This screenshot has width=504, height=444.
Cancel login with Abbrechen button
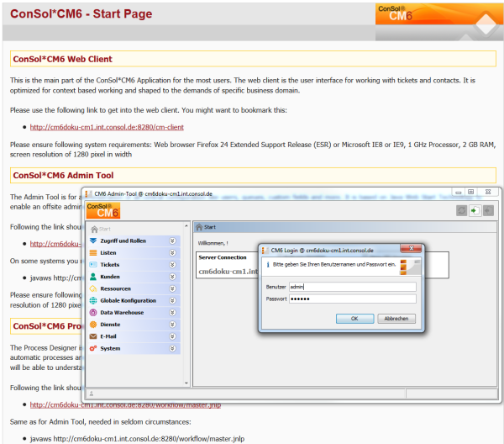tap(396, 318)
